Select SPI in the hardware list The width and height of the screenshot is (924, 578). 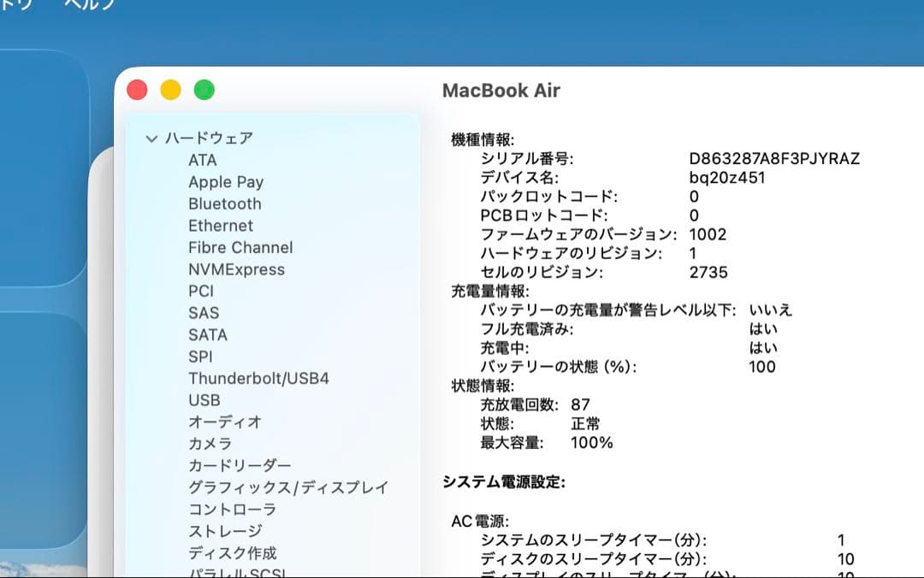[x=198, y=356]
